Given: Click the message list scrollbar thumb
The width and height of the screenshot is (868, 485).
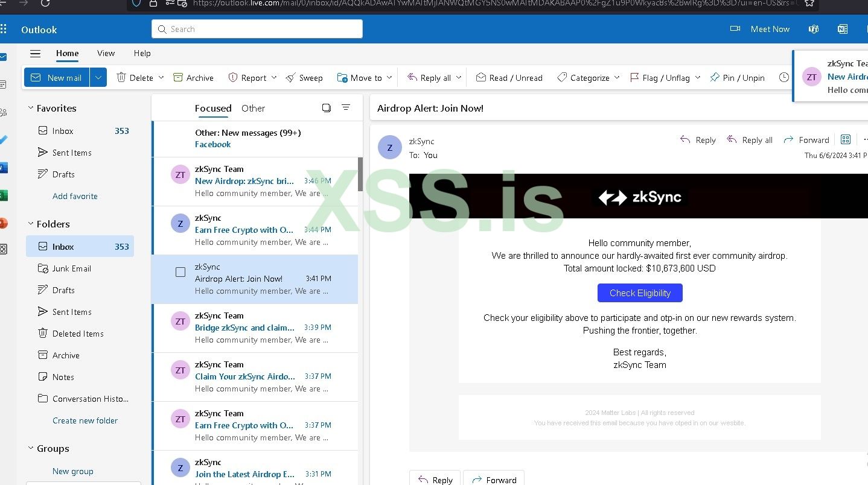Looking at the screenshot, I should tap(360, 174).
